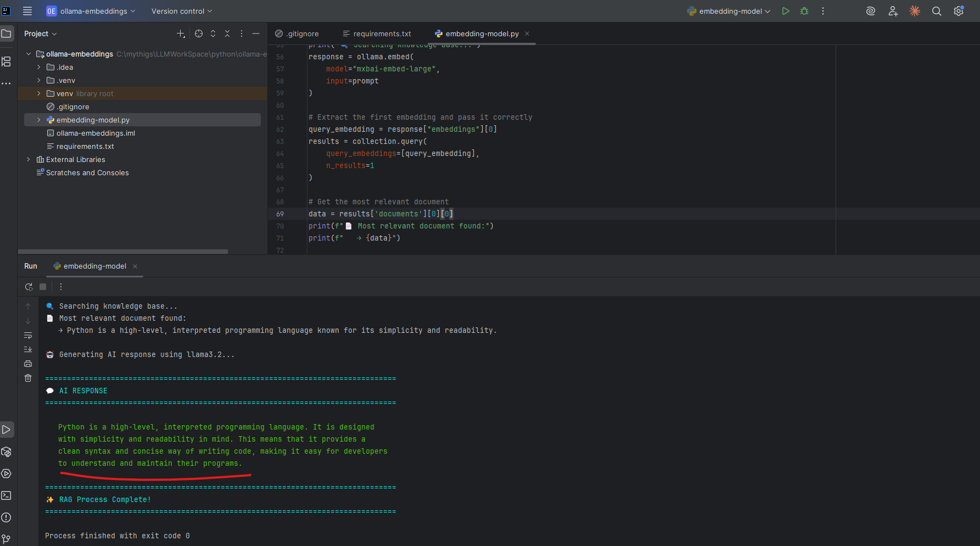
Task: Click the 'Run' tool window label
Action: coord(31,266)
